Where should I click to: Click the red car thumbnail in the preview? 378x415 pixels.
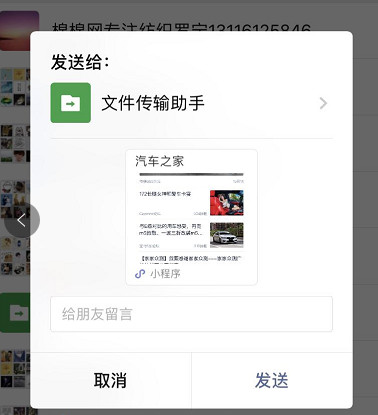coord(227,203)
